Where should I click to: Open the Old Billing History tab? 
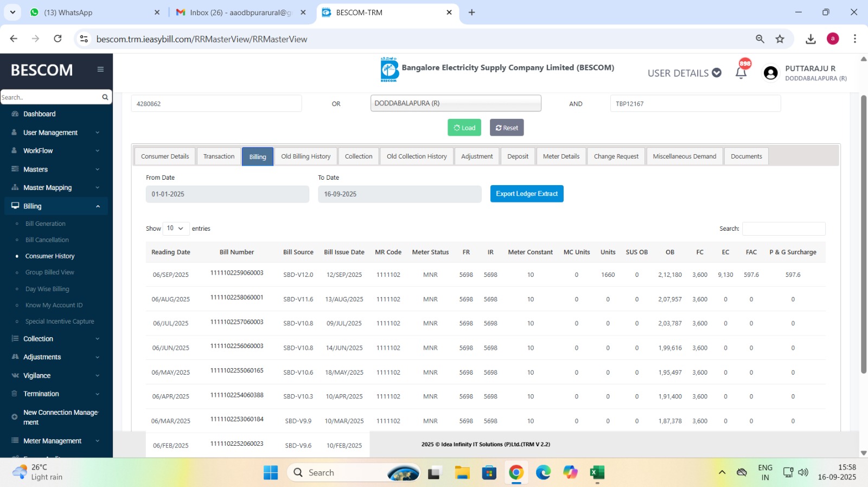(x=305, y=156)
